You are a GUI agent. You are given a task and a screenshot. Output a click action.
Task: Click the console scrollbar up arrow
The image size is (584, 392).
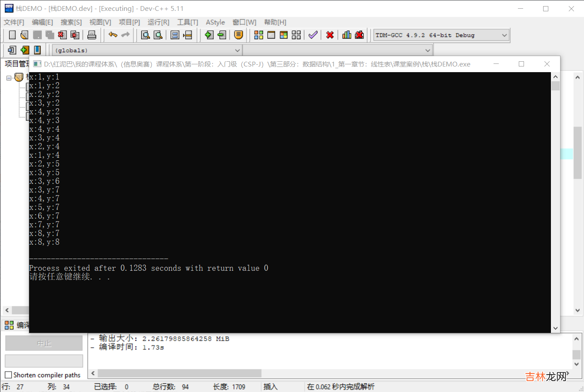click(555, 77)
